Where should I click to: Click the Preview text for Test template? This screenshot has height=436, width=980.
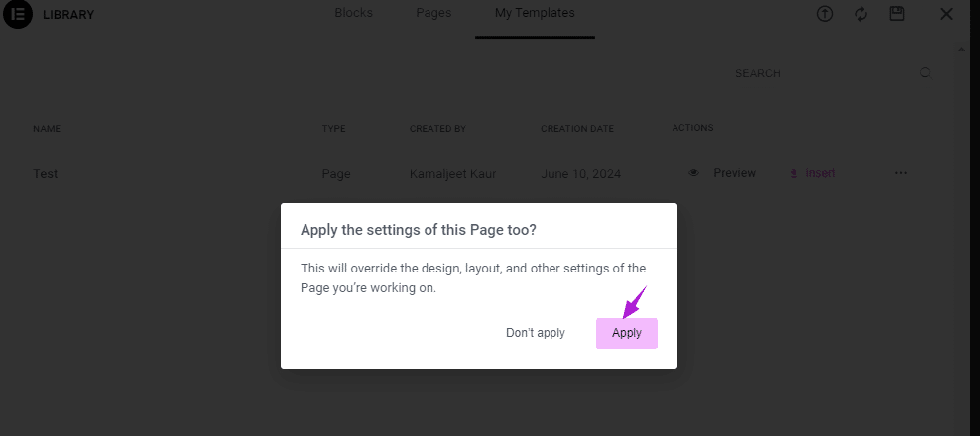tap(734, 173)
